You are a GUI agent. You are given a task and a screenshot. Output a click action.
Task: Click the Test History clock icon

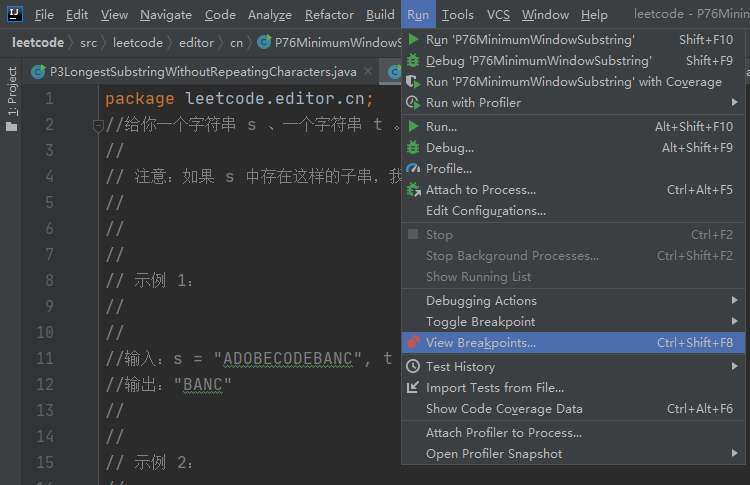click(x=413, y=367)
